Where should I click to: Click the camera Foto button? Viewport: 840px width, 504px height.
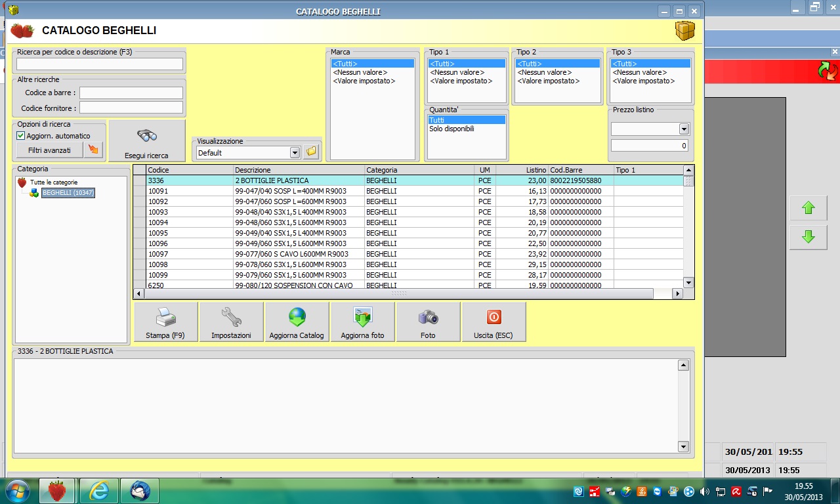[428, 322]
